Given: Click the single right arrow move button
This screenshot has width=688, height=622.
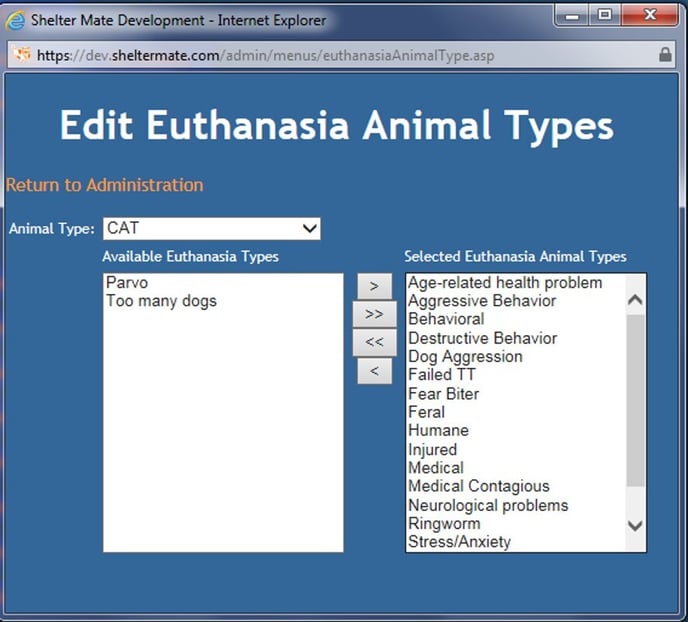Looking at the screenshot, I should pyautogui.click(x=374, y=286).
